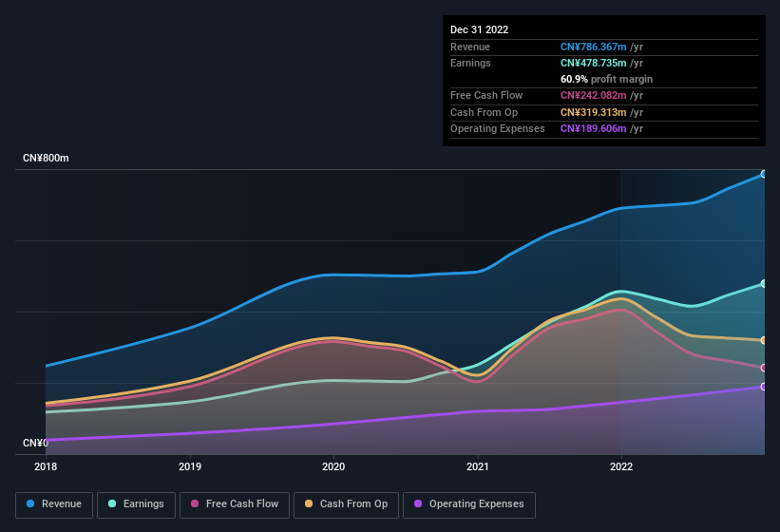Click the Free Cash Flow tooltip label
This screenshot has width=780, height=532.
486,95
